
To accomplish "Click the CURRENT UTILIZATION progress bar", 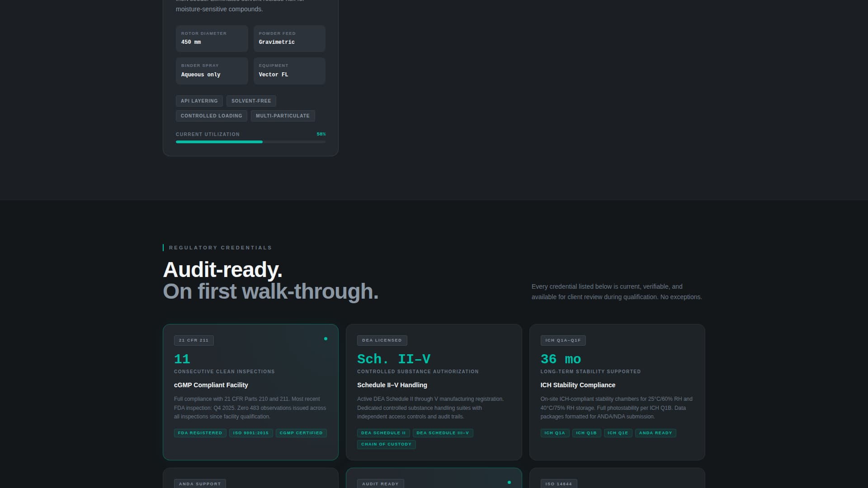I will click(x=250, y=141).
